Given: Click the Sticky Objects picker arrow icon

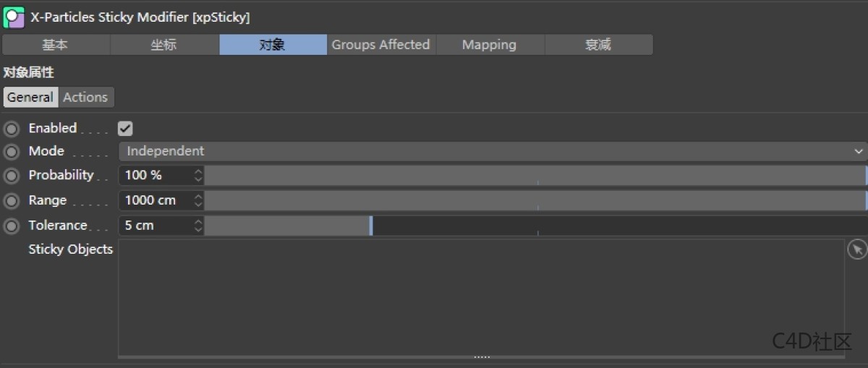Looking at the screenshot, I should tap(856, 249).
